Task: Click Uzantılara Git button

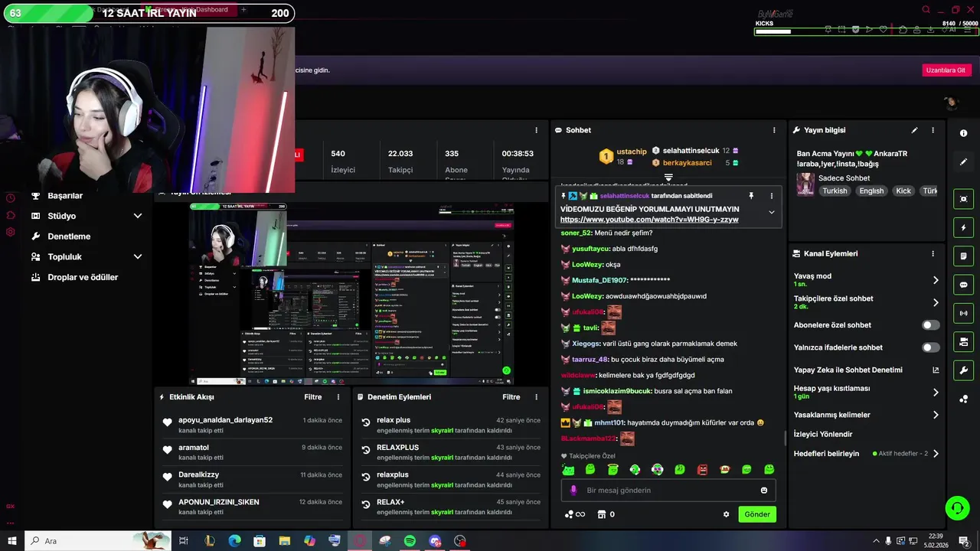Action: click(946, 70)
